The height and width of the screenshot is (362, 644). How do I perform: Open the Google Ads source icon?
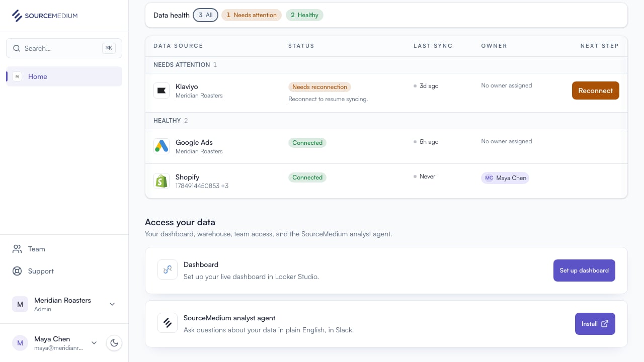click(x=162, y=146)
